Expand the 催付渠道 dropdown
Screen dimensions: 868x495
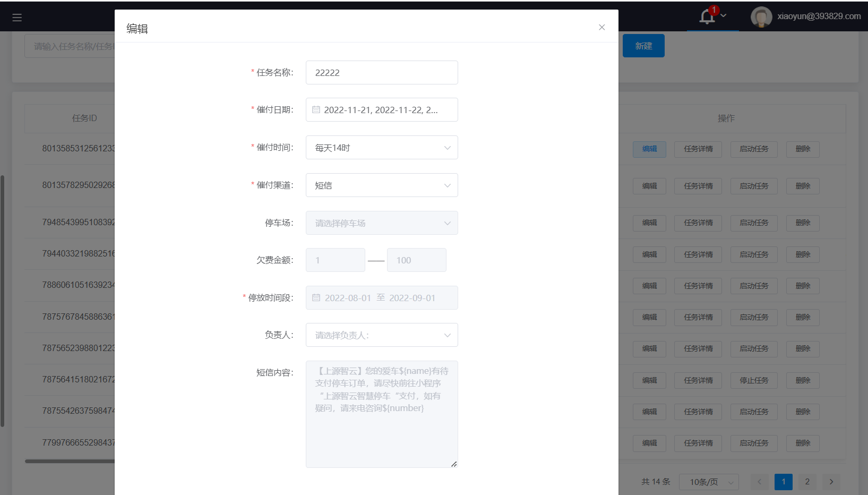click(x=382, y=185)
